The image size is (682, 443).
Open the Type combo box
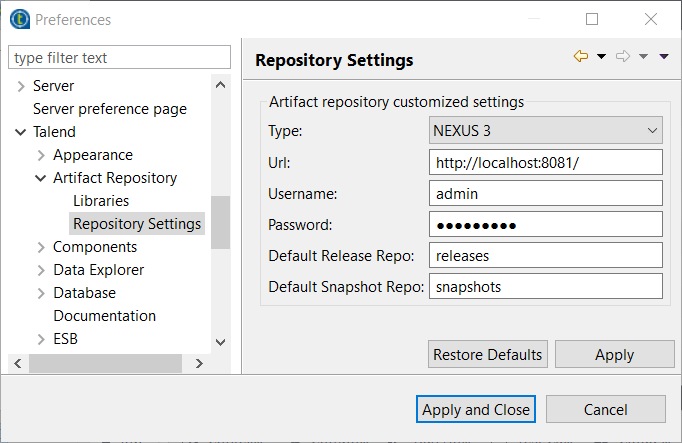pos(546,131)
